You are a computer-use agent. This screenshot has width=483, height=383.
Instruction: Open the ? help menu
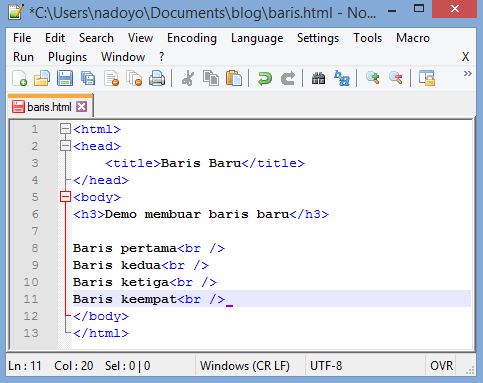pos(162,57)
